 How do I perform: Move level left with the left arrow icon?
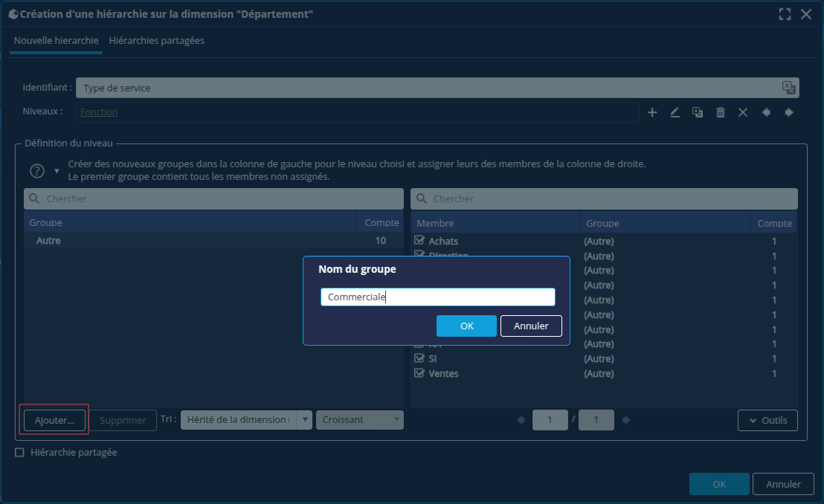[x=766, y=112]
